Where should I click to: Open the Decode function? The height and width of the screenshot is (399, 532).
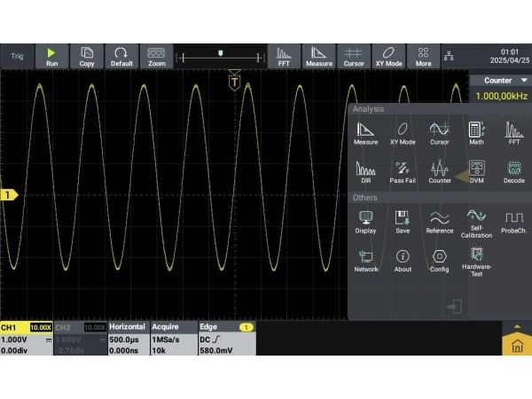(514, 172)
